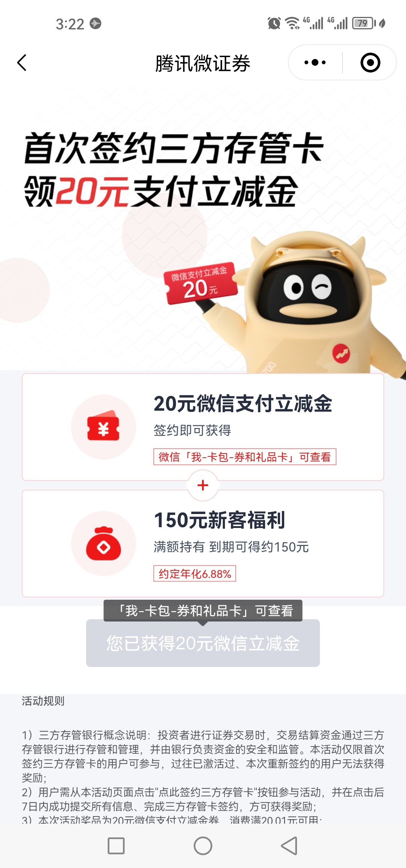The image size is (406, 868).
Task: Go back using the top-left arrow
Action: [22, 62]
